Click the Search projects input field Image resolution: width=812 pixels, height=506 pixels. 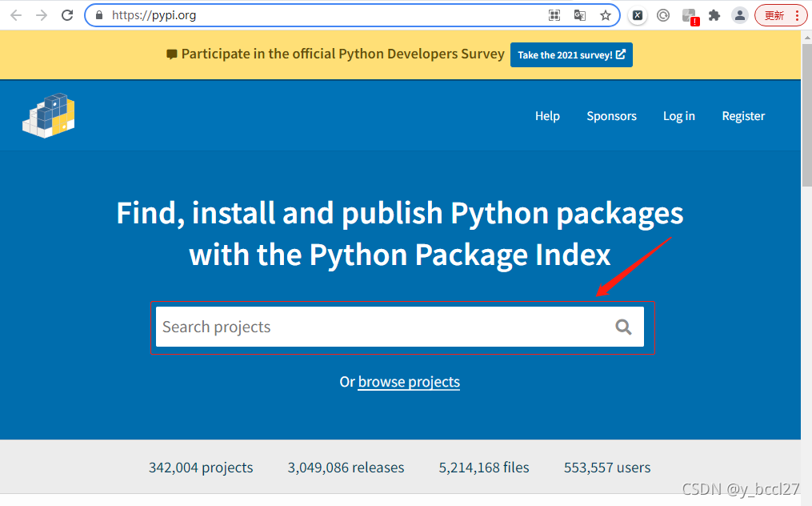tap(400, 327)
